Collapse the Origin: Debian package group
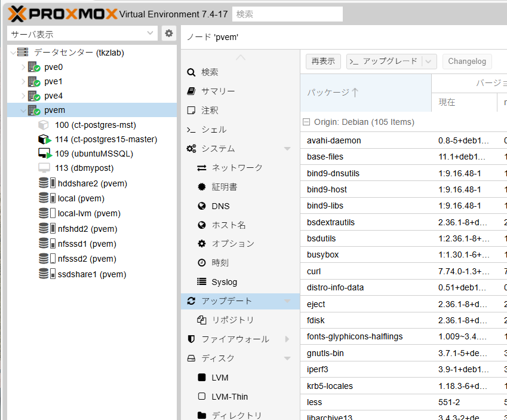Screen dimensions: 507x420 [306, 122]
